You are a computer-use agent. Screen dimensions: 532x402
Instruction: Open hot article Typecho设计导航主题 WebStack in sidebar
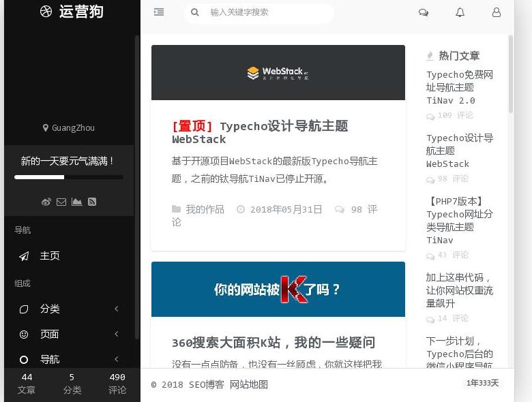tap(460, 151)
